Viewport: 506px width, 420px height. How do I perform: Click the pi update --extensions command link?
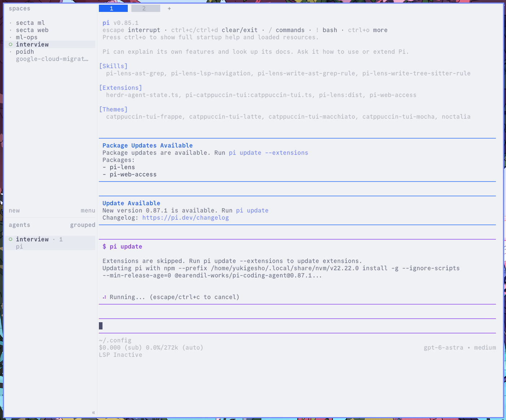click(x=269, y=153)
